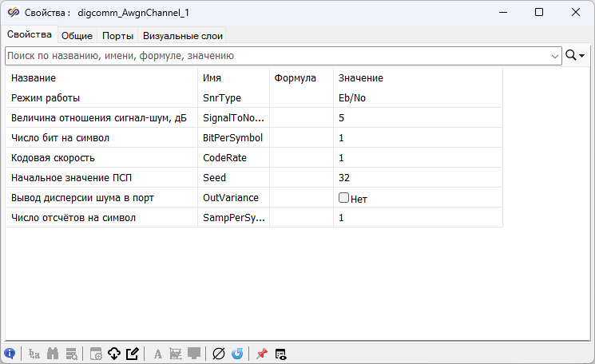
Task: Click the binoculars find icon
Action: click(54, 354)
